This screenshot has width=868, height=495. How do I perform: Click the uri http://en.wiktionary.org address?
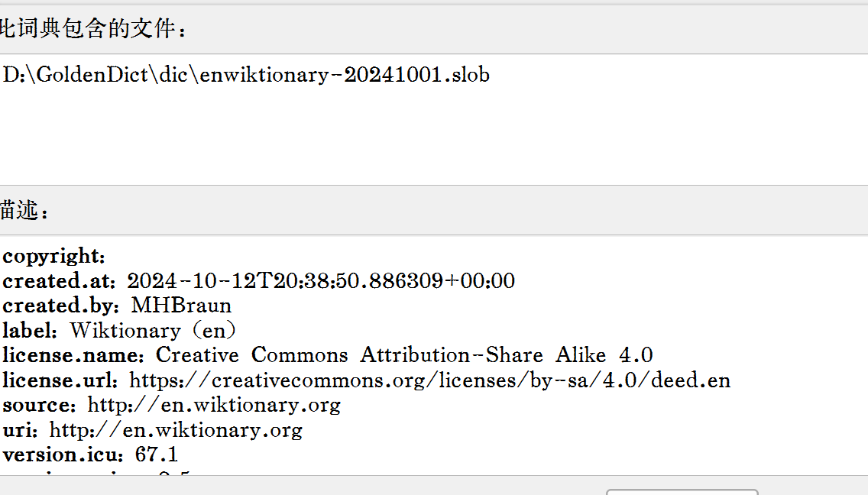176,430
